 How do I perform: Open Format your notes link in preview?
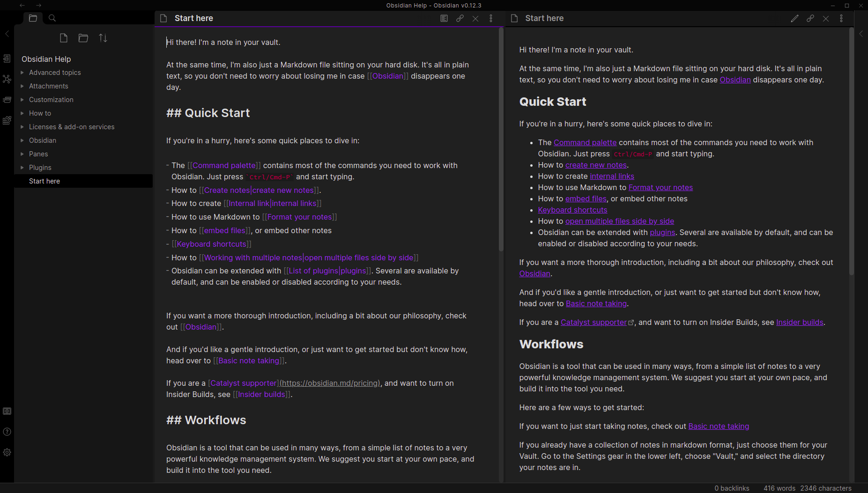pos(660,187)
